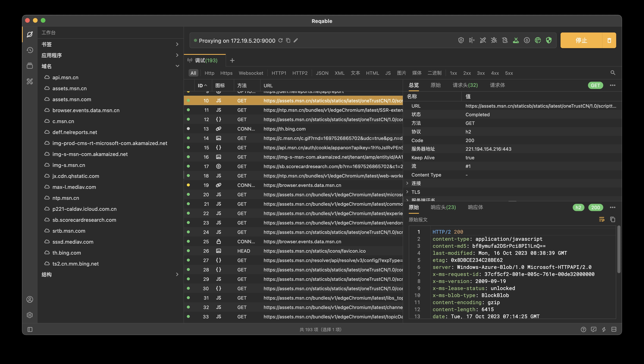Toggle the crossed-out bug breakpoint icon
This screenshot has height=364, width=644.
click(494, 40)
